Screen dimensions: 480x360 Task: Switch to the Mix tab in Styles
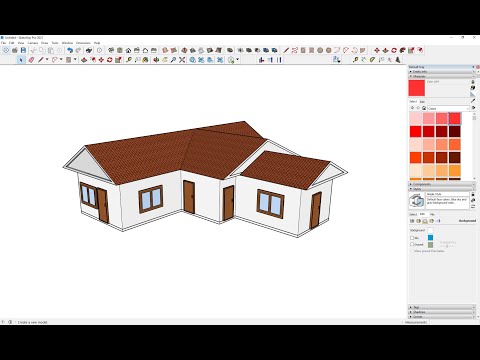pos(432,214)
